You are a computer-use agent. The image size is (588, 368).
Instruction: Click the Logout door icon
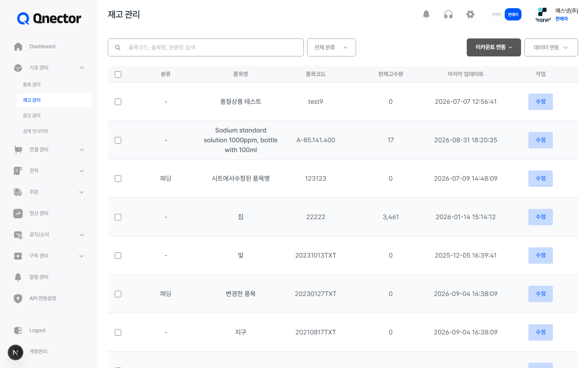pyautogui.click(x=18, y=330)
